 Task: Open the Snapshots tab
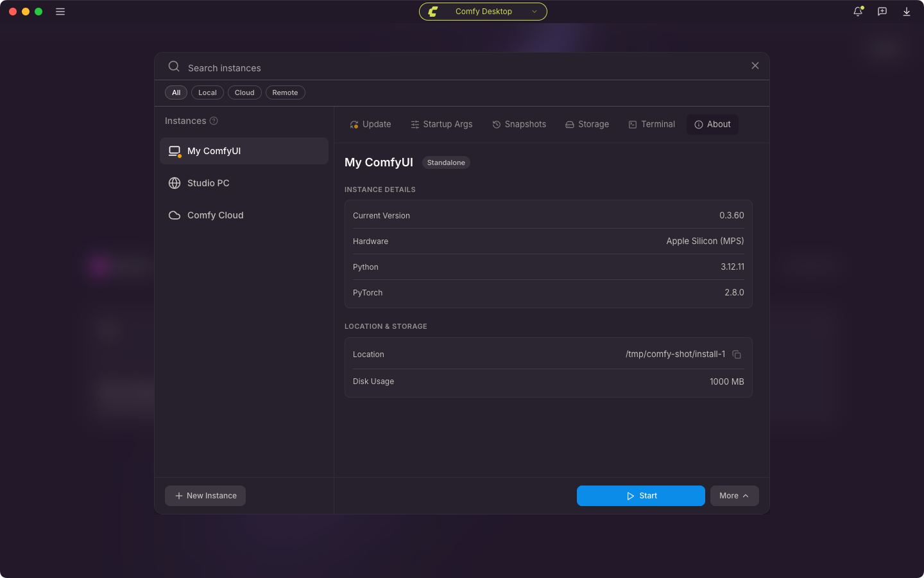519,125
